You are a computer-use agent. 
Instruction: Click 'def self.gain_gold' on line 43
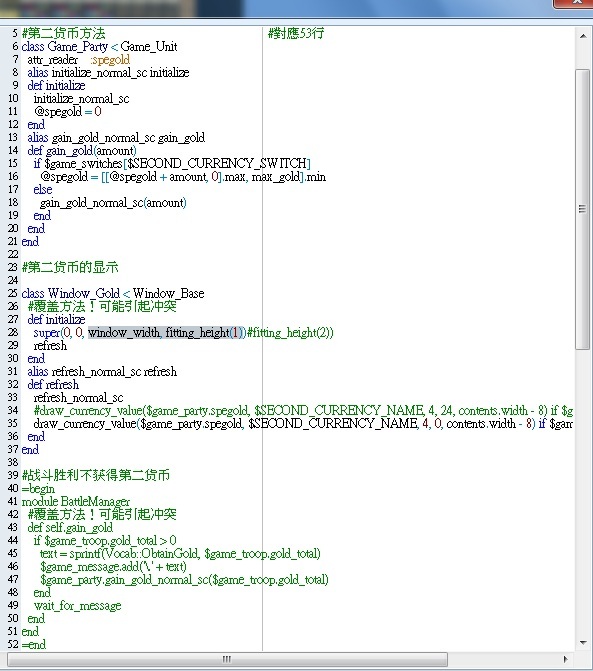70,527
